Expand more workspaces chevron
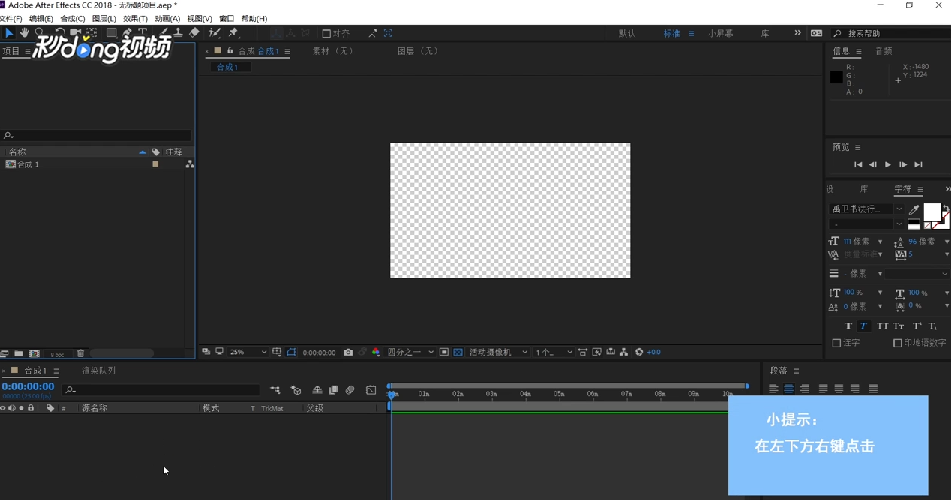The width and height of the screenshot is (951, 500). tap(798, 33)
